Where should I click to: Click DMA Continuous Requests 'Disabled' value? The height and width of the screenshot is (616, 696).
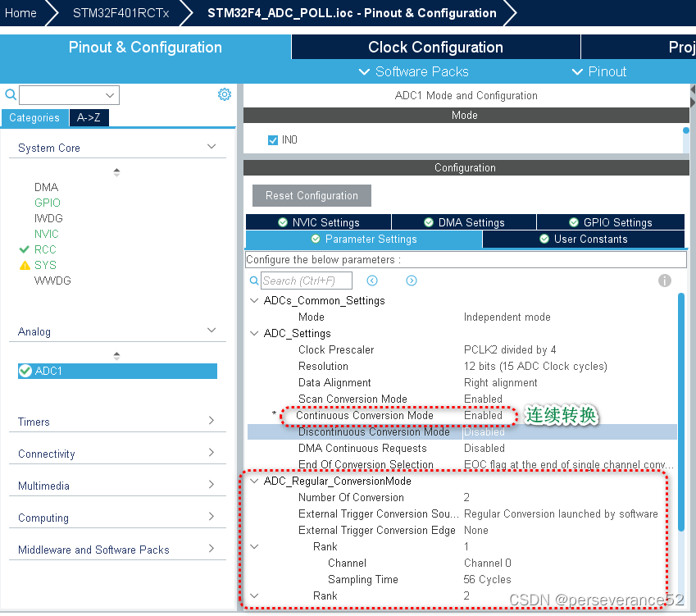pos(484,448)
